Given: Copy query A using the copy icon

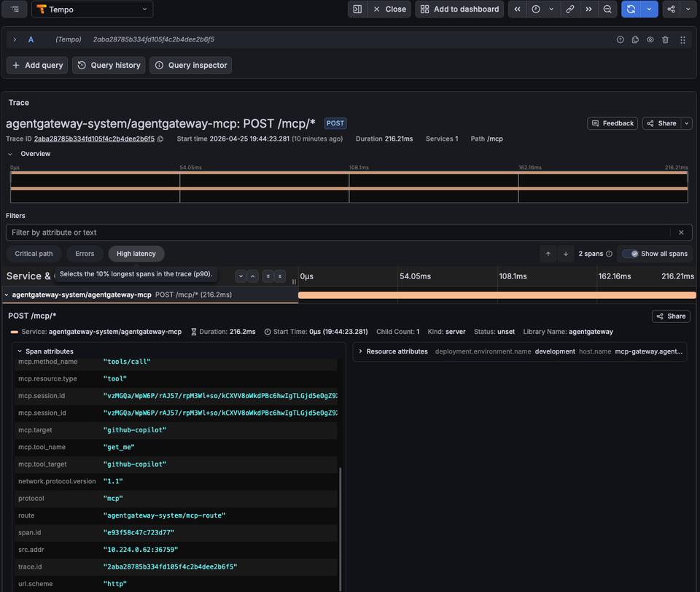Looking at the screenshot, I should coord(635,39).
